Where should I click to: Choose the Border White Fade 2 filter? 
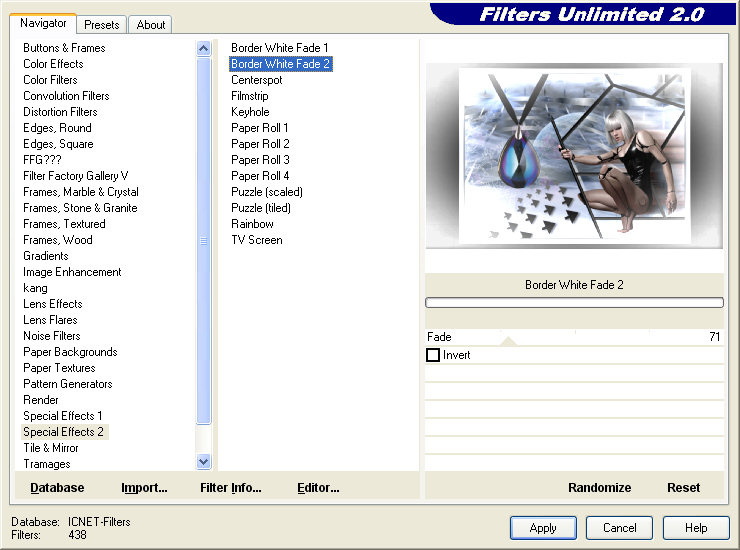click(280, 64)
